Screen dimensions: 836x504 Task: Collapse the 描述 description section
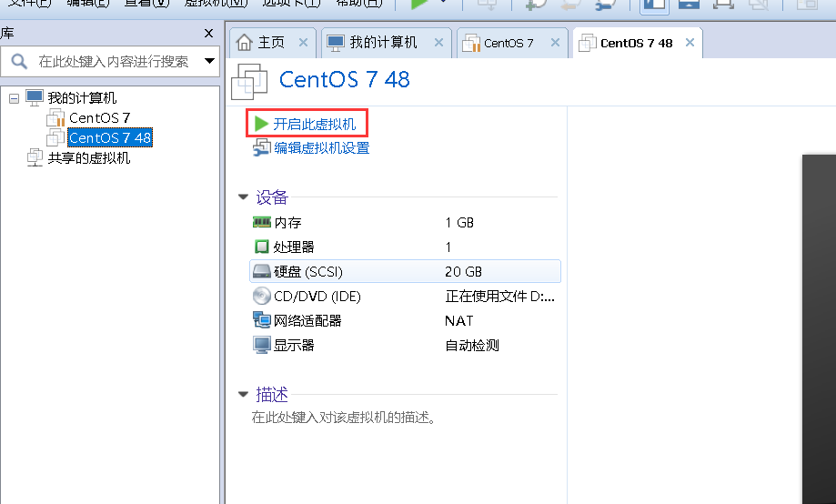tap(243, 394)
